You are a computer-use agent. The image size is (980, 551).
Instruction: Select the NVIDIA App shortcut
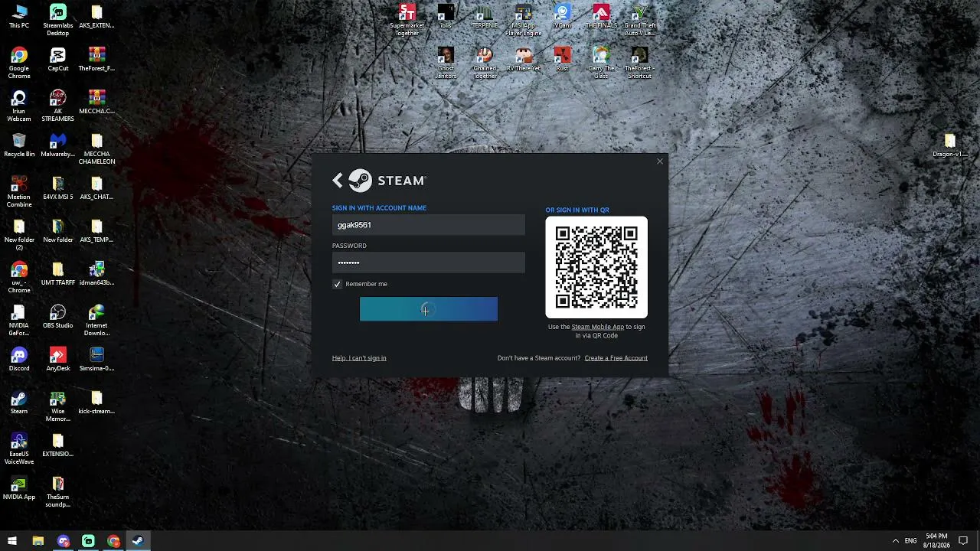(19, 488)
